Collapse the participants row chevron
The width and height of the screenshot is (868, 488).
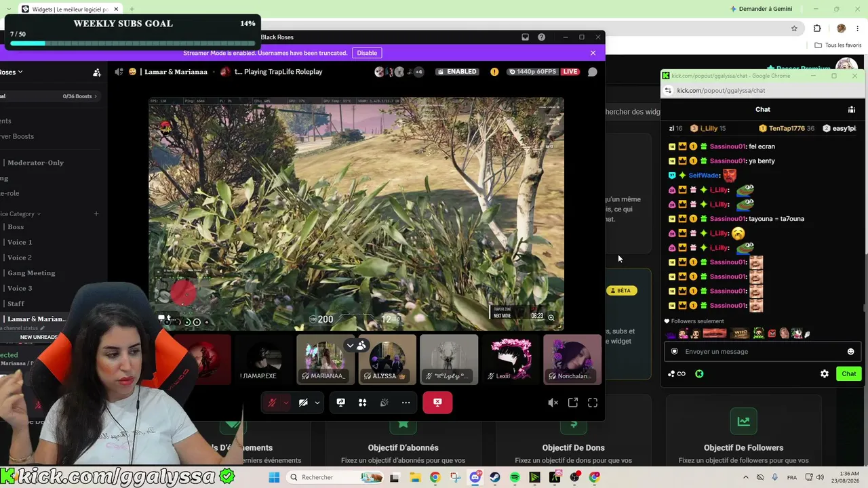click(x=350, y=346)
